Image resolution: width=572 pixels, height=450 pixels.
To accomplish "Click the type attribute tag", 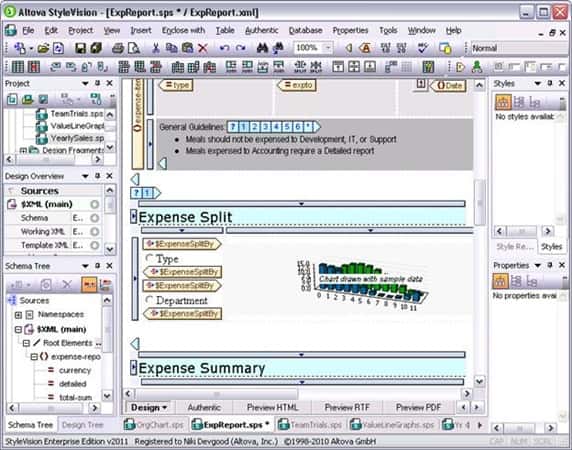I will [177, 85].
